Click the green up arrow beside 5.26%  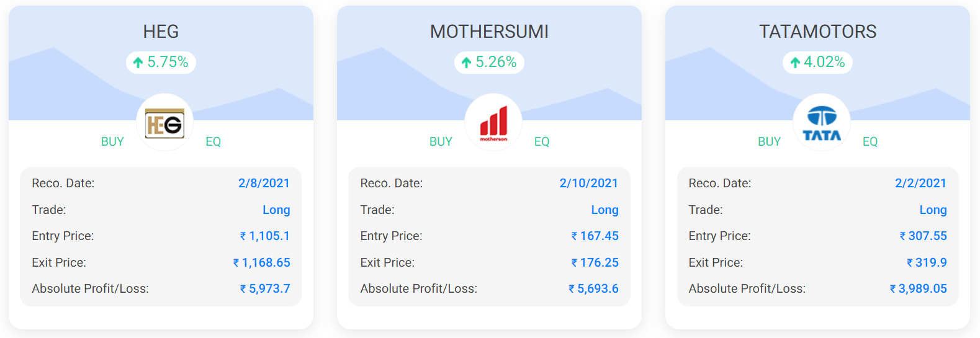coord(467,63)
